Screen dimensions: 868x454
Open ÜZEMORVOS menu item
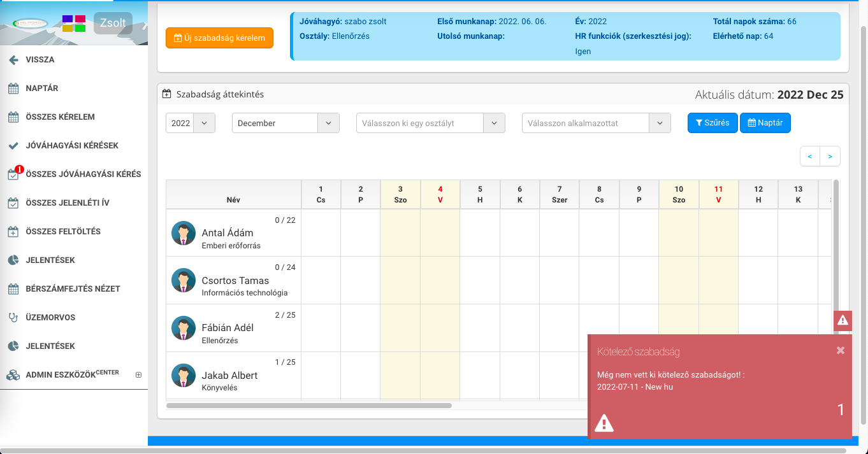click(74, 318)
